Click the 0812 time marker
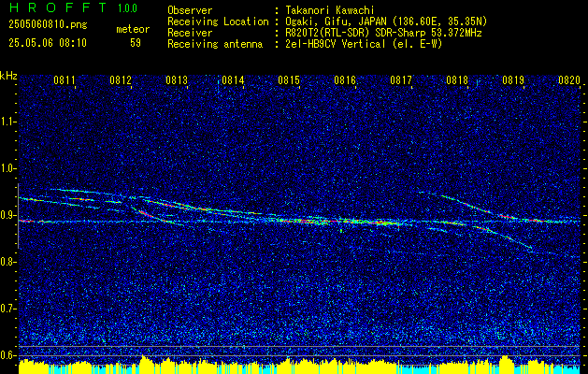The height and width of the screenshot is (374, 588). click(121, 79)
